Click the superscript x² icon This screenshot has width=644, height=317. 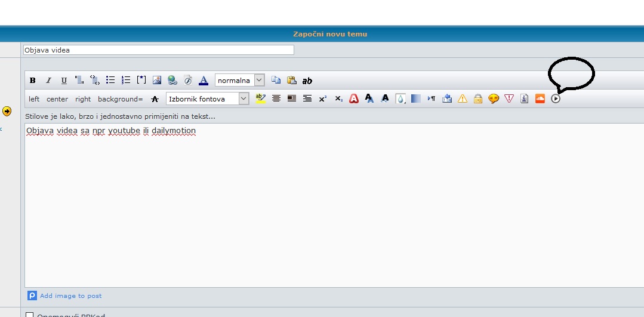tap(323, 99)
